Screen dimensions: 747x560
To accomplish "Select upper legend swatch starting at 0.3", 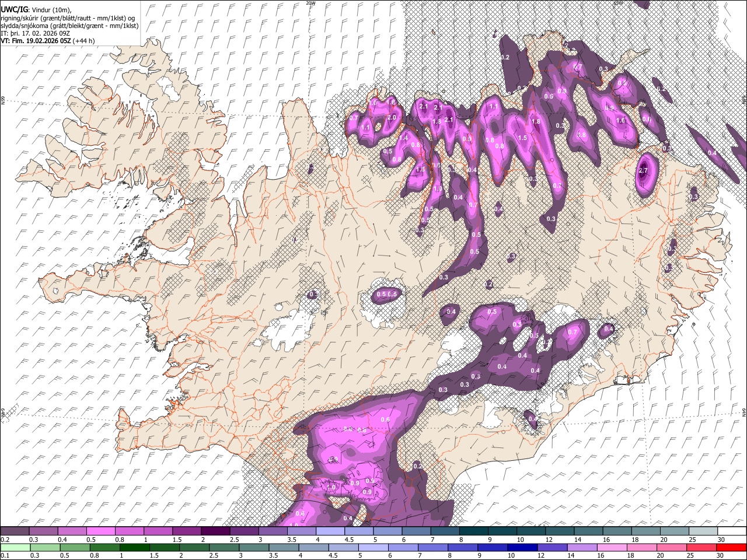I will pos(44,531).
